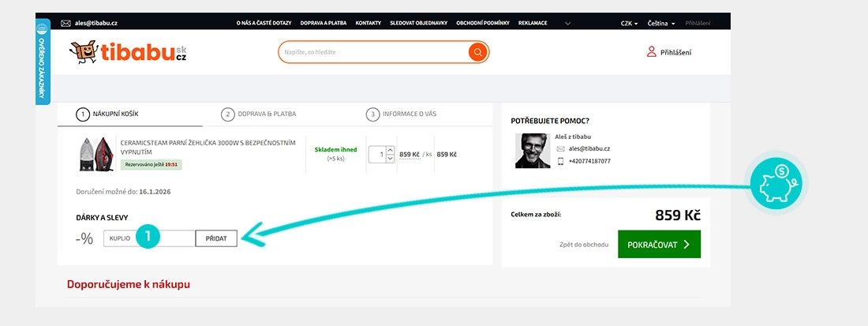Click the percent discount icon
The width and height of the screenshot is (868, 326).
84,238
